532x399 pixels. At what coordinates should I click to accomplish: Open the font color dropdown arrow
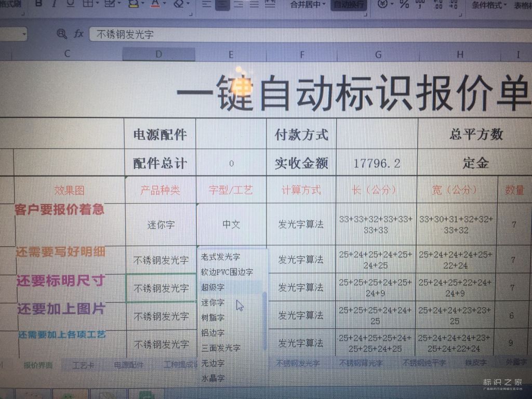[164, 4]
